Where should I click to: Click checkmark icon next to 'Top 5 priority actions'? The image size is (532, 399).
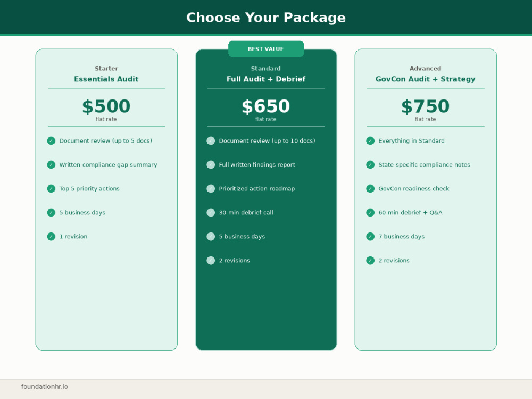click(51, 189)
